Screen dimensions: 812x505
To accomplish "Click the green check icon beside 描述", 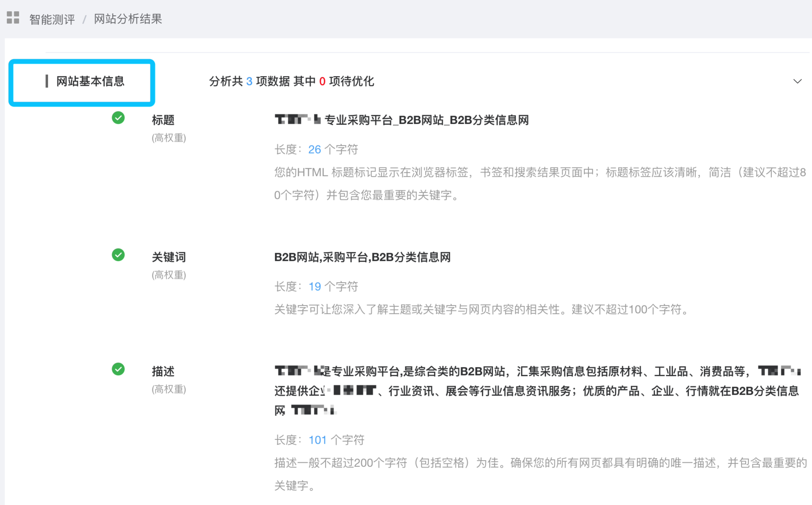I will [x=118, y=369].
